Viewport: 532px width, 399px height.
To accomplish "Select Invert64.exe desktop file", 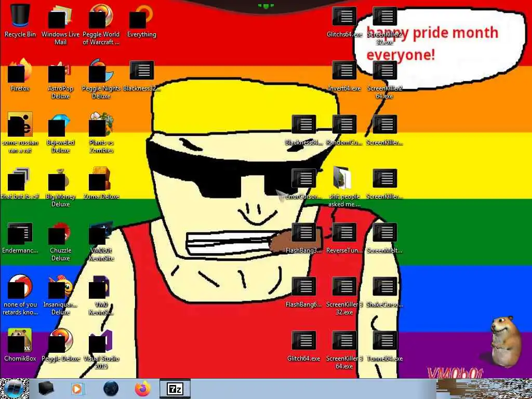I will [344, 75].
